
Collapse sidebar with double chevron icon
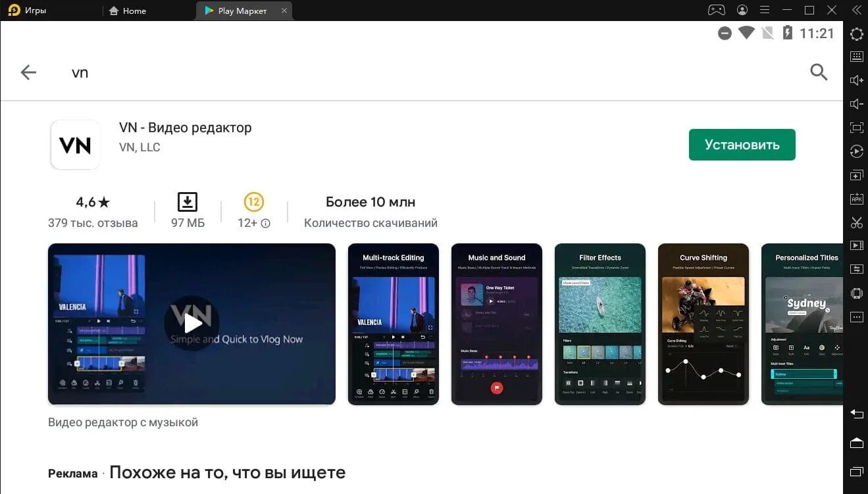856,10
